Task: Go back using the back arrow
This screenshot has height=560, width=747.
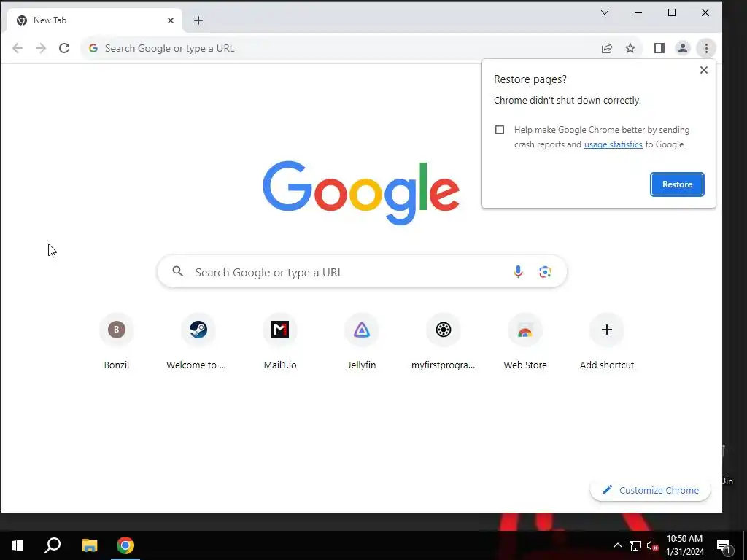Action: (18, 48)
